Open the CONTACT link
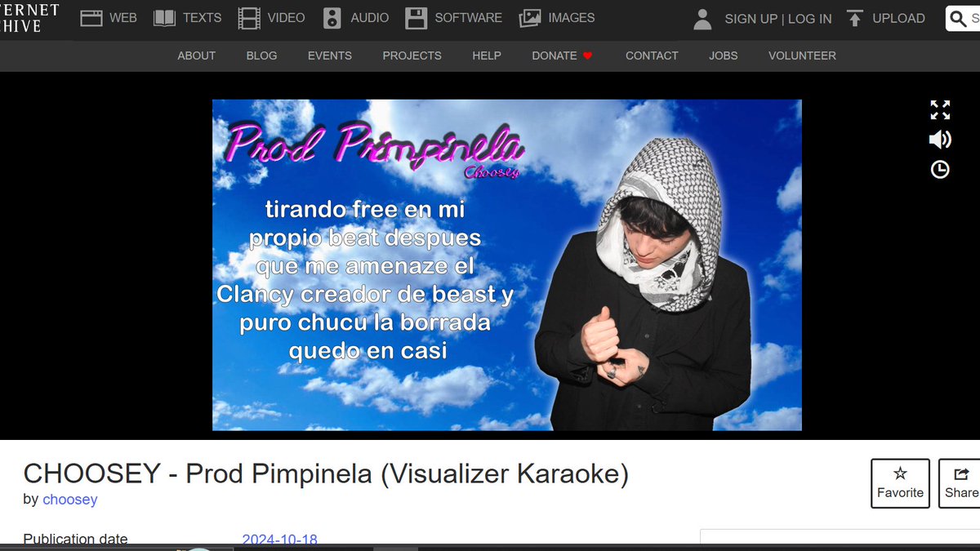The width and height of the screenshot is (980, 551). click(652, 56)
